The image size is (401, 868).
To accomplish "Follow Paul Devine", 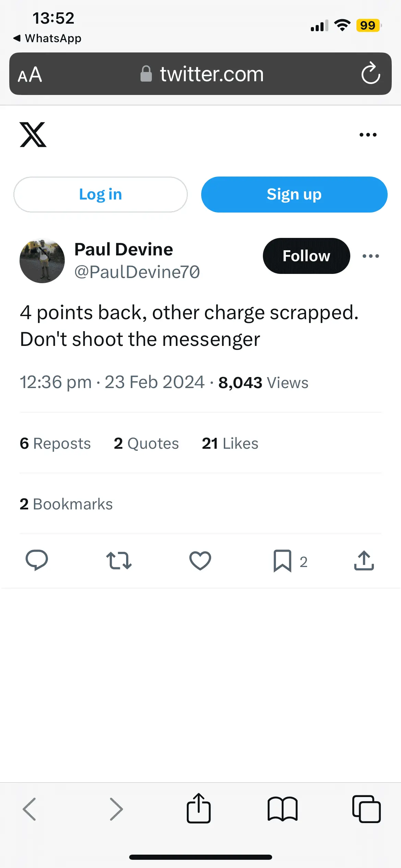I will 306,256.
